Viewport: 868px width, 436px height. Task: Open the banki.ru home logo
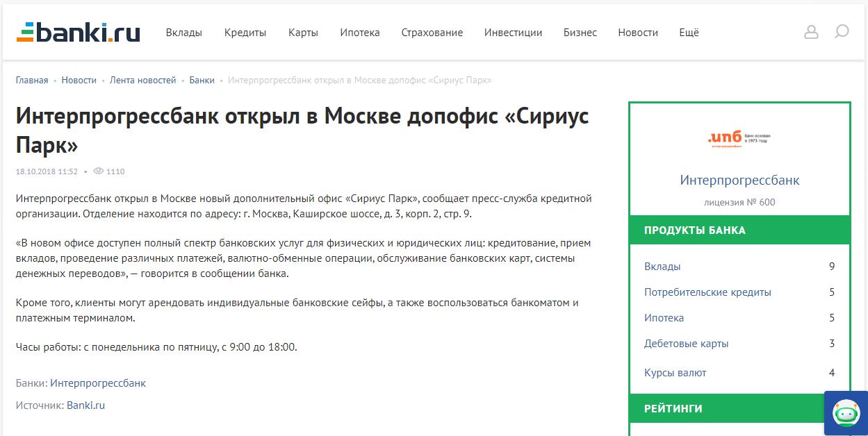(x=79, y=32)
